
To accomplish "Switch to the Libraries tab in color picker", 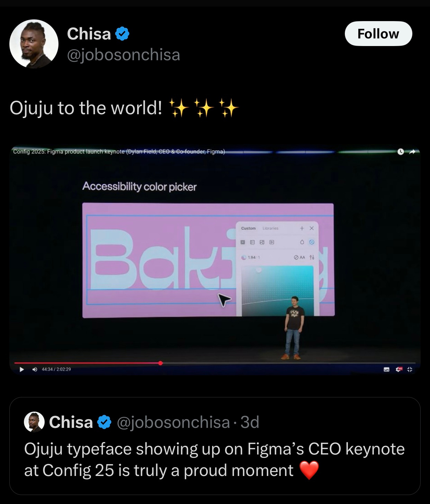I will [x=270, y=228].
